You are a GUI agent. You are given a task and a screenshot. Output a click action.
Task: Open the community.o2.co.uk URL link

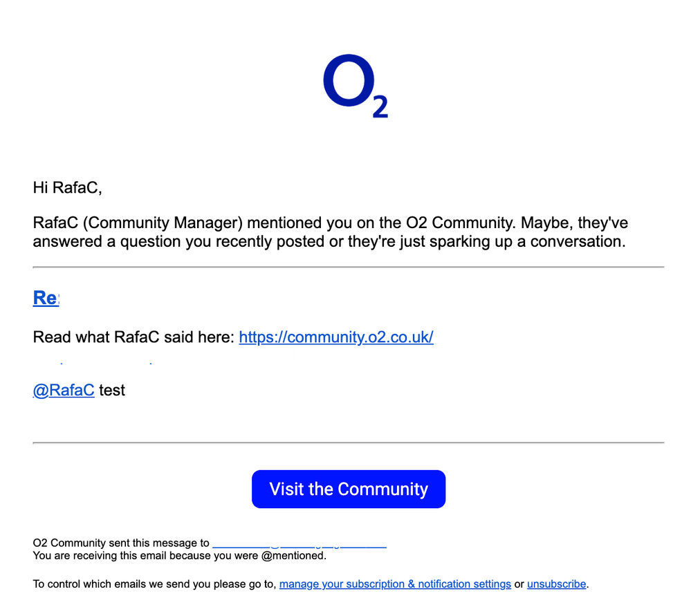coord(335,337)
